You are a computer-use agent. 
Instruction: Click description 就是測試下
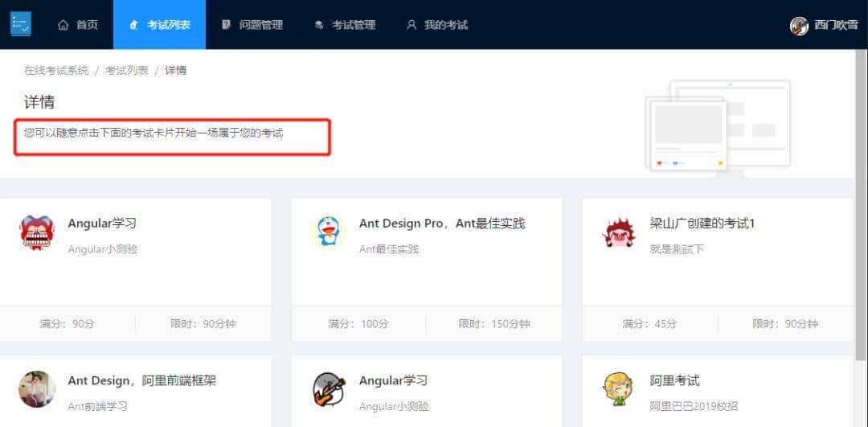[x=677, y=249]
